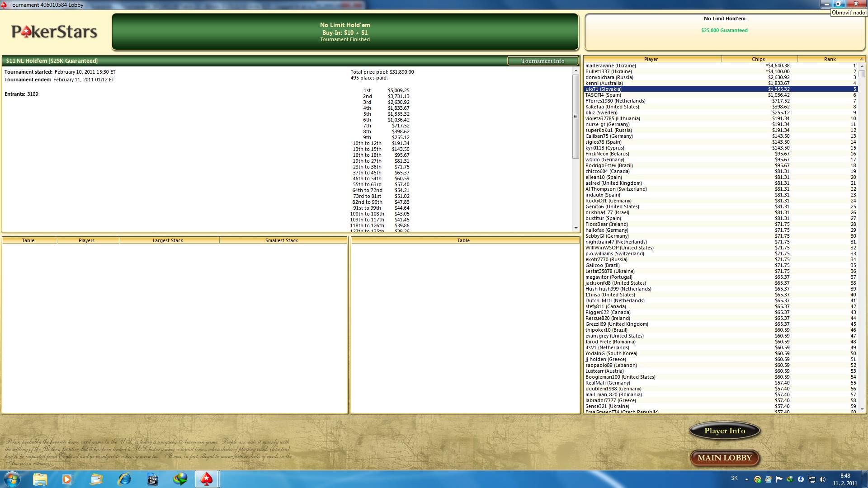Launch Internet Explorer from the taskbar
Image resolution: width=868 pixels, height=488 pixels.
[x=124, y=479]
